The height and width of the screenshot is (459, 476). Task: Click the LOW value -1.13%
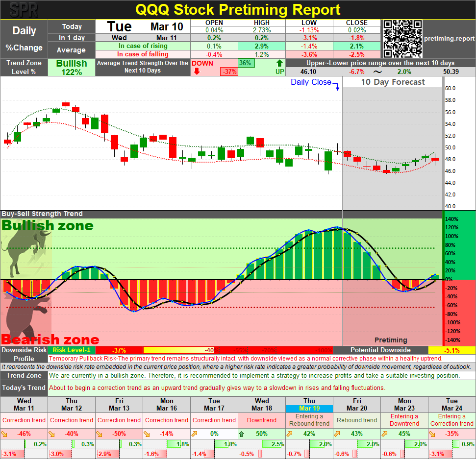(x=309, y=30)
